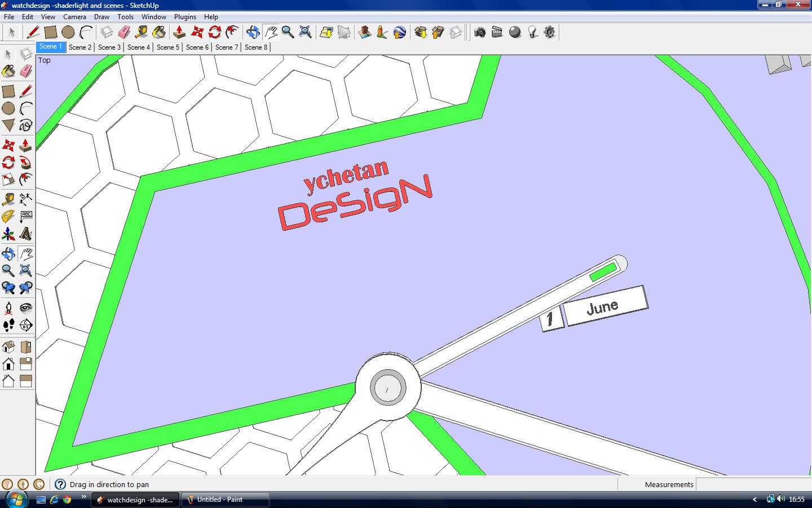Viewport: 812px width, 508px height.
Task: Expand hidden system tray icons arrow
Action: pyautogui.click(x=754, y=500)
